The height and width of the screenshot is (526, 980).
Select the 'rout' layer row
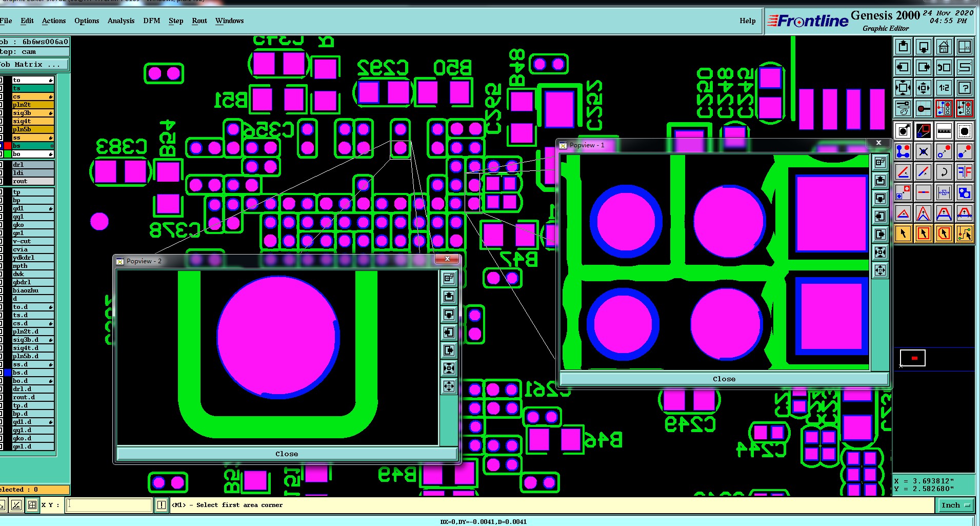click(x=33, y=181)
